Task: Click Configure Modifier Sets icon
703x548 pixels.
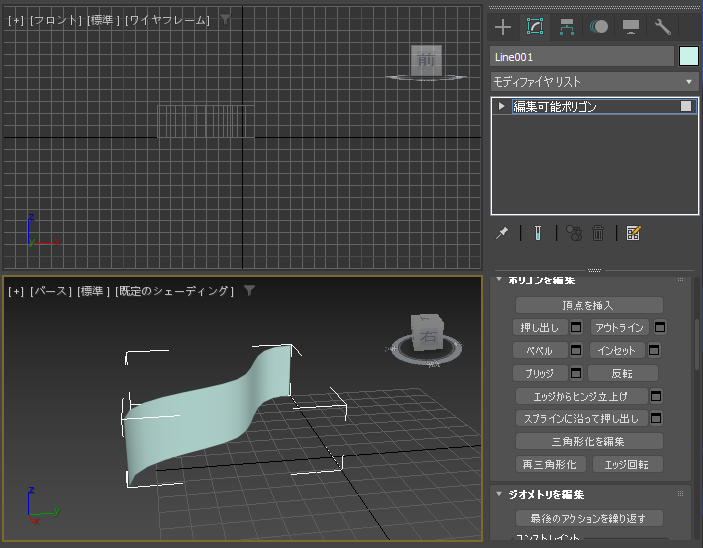Action: (x=633, y=233)
